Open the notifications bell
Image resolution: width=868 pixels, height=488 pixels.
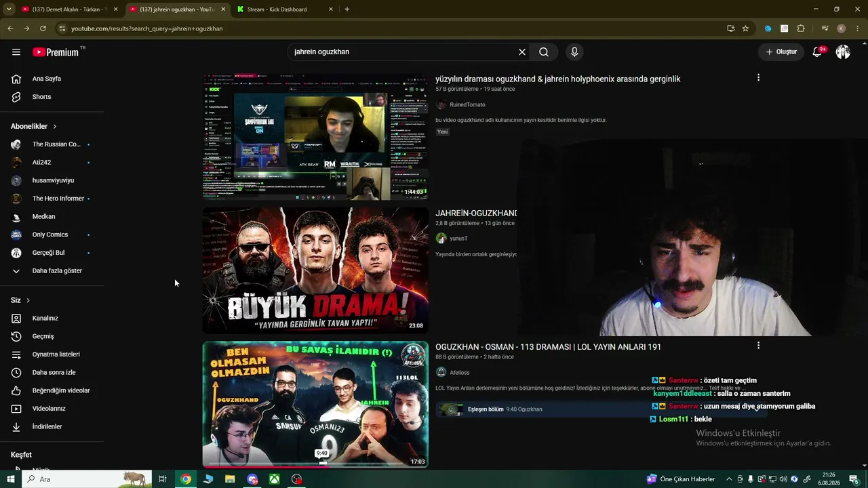tap(818, 52)
